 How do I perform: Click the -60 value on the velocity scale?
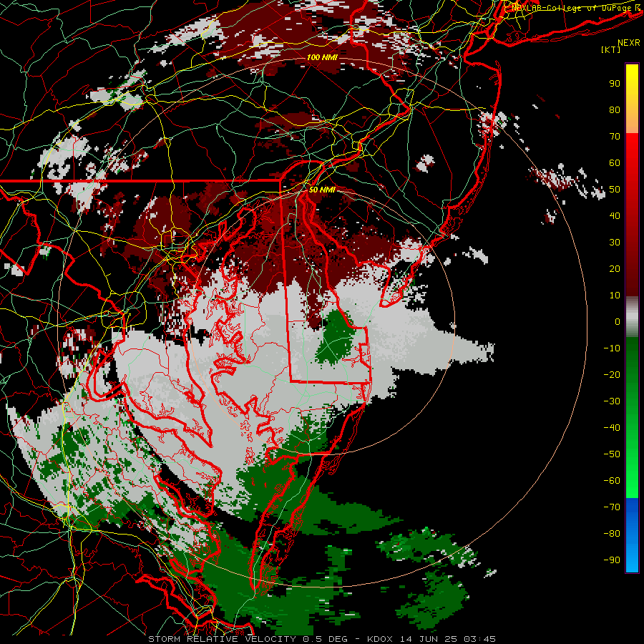pos(612,481)
